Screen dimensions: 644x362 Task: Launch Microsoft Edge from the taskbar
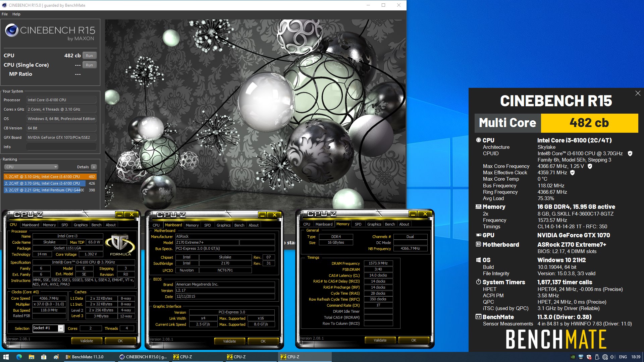19,357
